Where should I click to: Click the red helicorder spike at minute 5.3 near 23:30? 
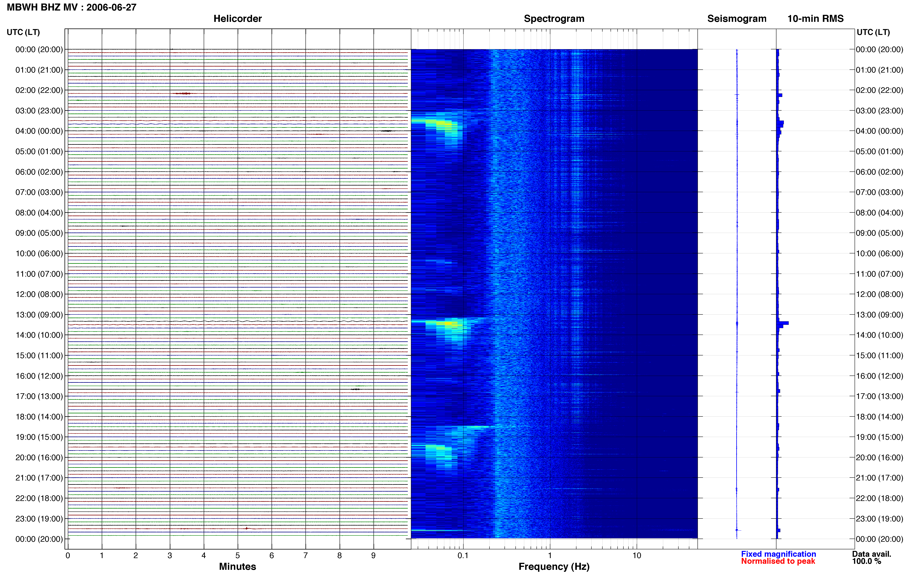247,528
